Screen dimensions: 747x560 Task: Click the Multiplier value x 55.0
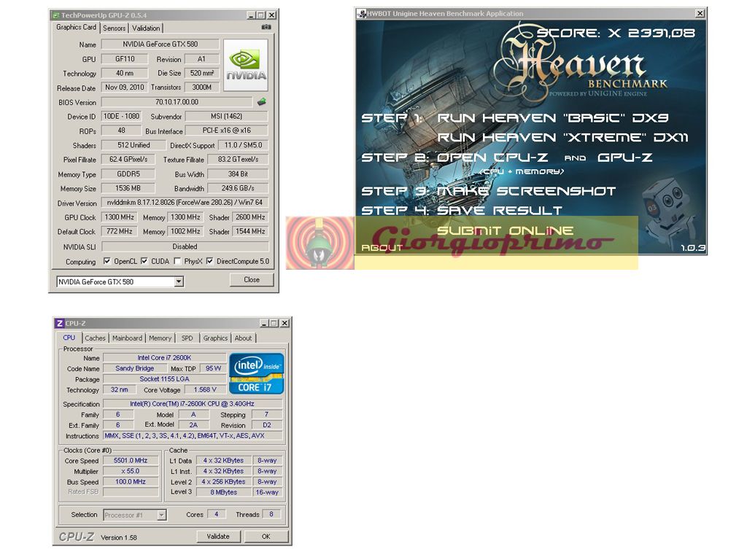pyautogui.click(x=131, y=471)
